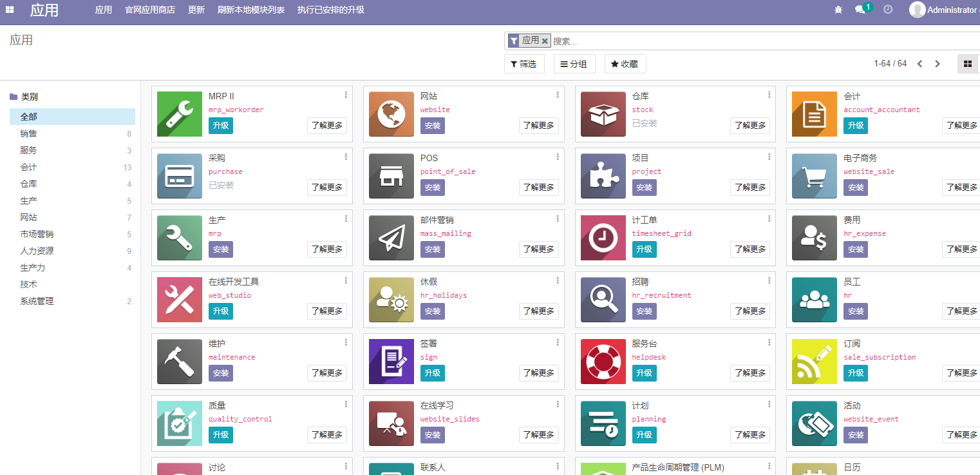
Task: Click the 服务台 lifebuoy app icon
Action: [603, 362]
